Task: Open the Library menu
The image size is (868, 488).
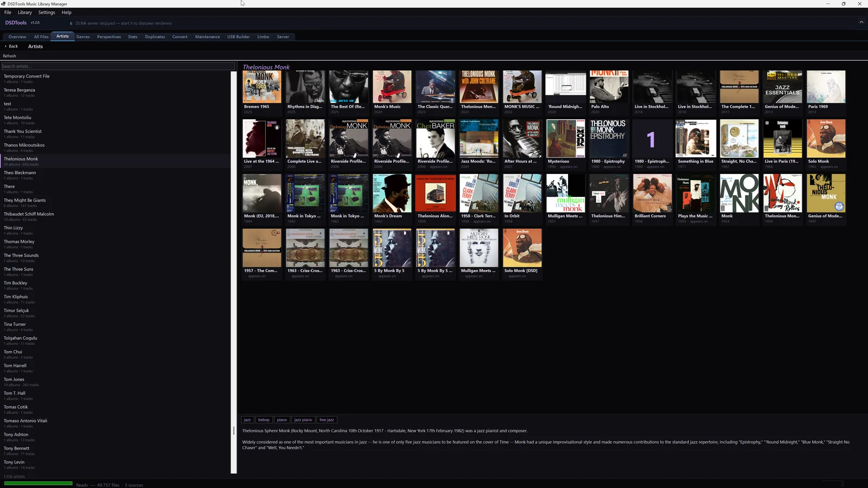Action: [x=25, y=12]
